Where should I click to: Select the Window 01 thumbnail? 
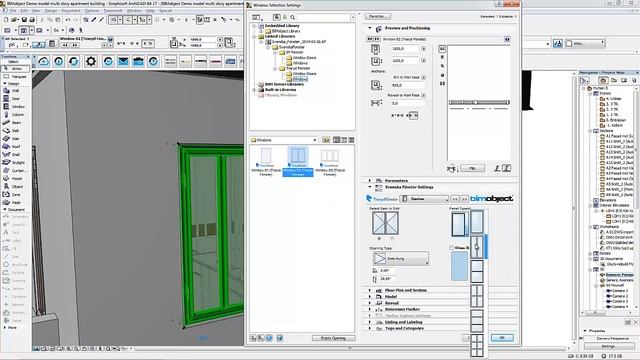(266, 162)
